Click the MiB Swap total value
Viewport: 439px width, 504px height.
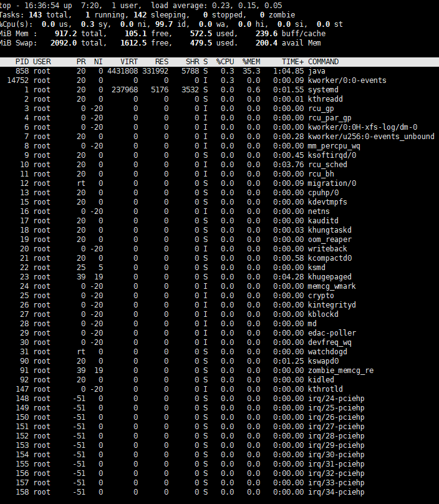click(64, 43)
